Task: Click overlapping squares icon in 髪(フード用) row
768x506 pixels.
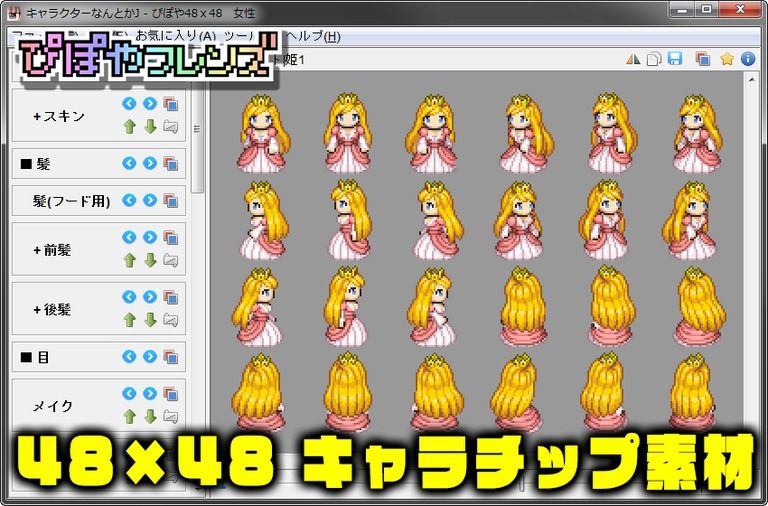Action: coord(170,200)
